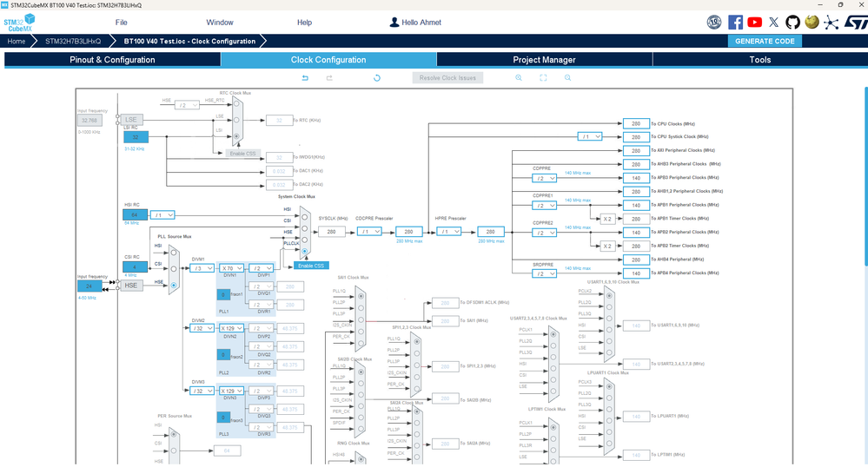Viewport: 868px width, 467px height.
Task: Click the PLL2 fracn2 value field
Action: 223,355
